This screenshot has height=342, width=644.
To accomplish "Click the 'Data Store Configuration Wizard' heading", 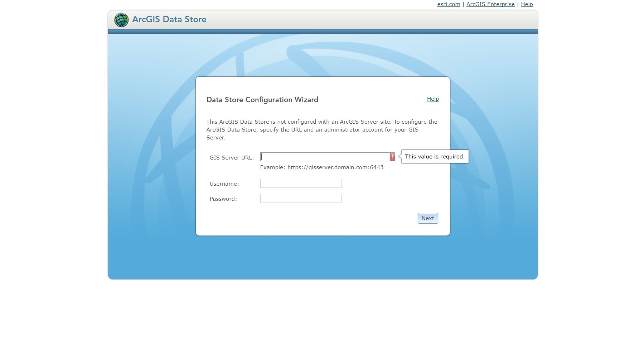I will [x=262, y=100].
